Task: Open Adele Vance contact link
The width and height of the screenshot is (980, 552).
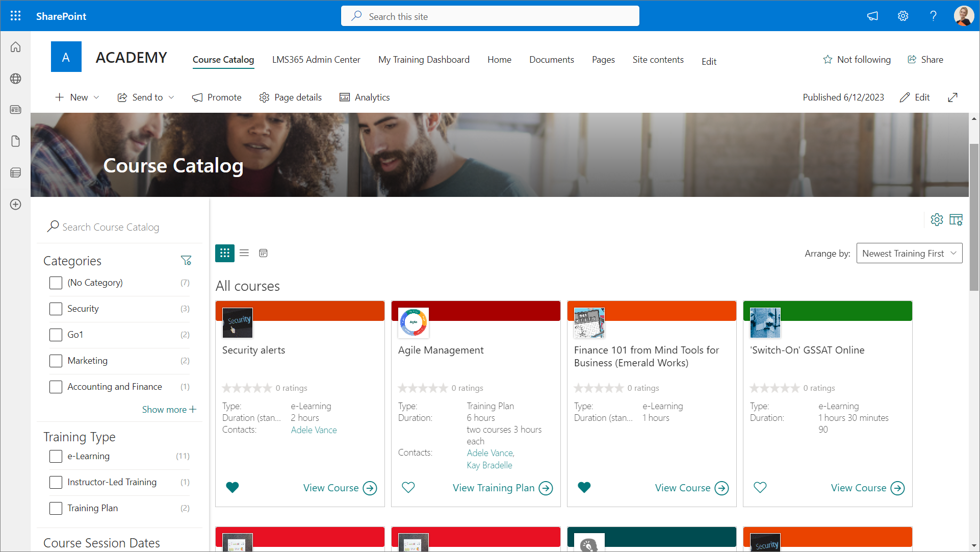Action: pos(314,430)
